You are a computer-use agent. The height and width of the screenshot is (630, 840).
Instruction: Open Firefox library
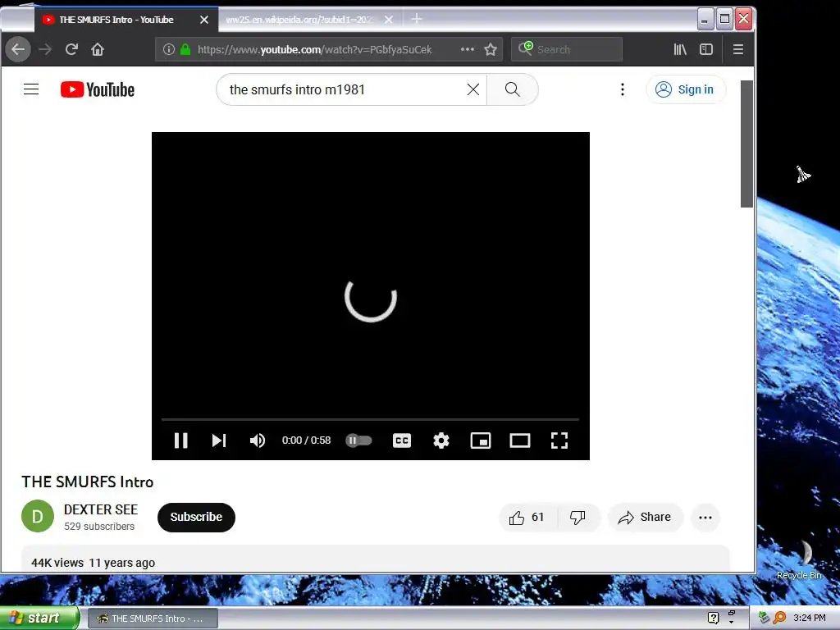(680, 49)
